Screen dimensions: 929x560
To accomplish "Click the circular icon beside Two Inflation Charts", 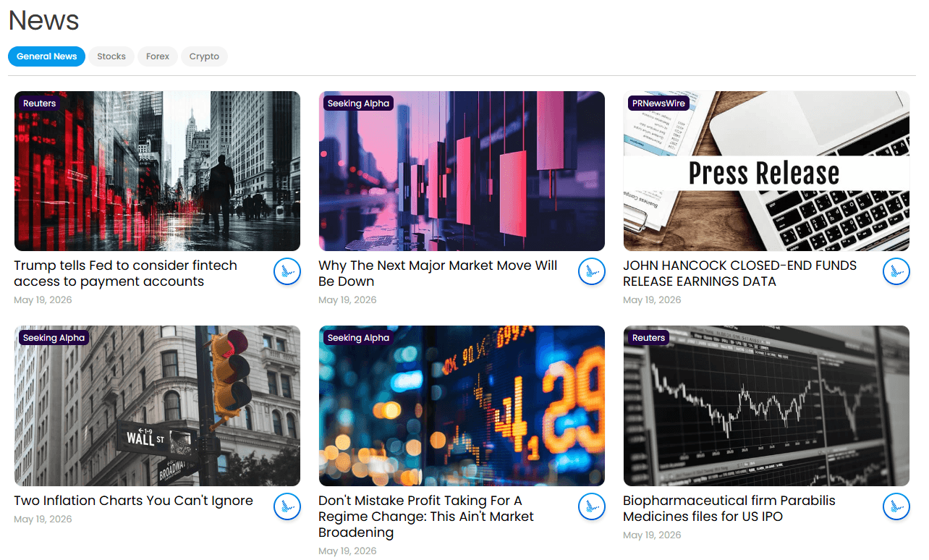I will click(x=287, y=506).
